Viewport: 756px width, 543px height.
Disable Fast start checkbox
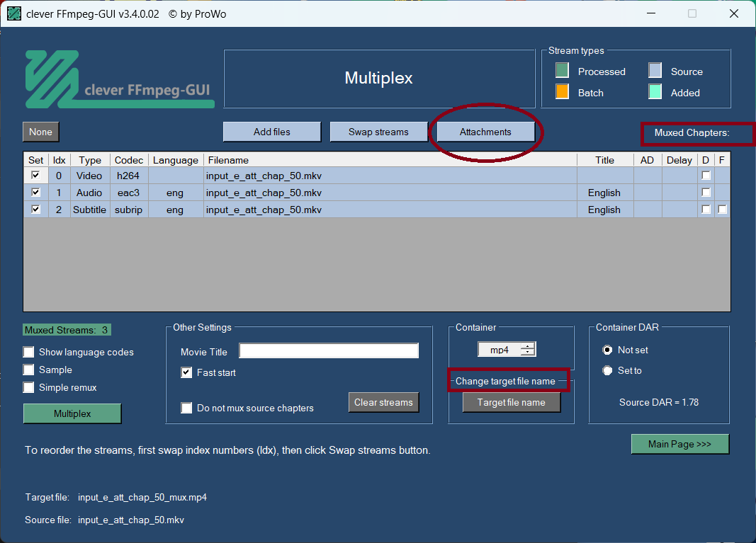pos(186,372)
